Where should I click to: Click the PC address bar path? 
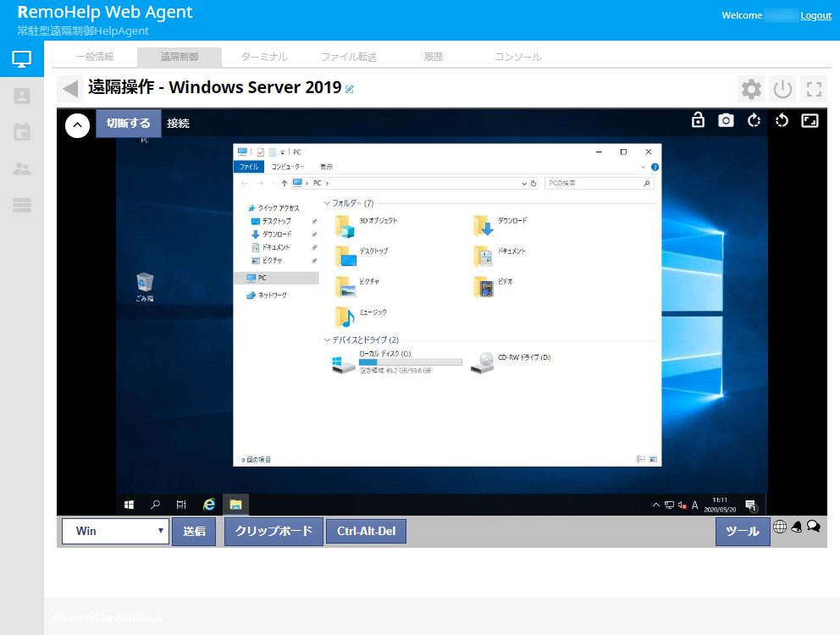(318, 183)
